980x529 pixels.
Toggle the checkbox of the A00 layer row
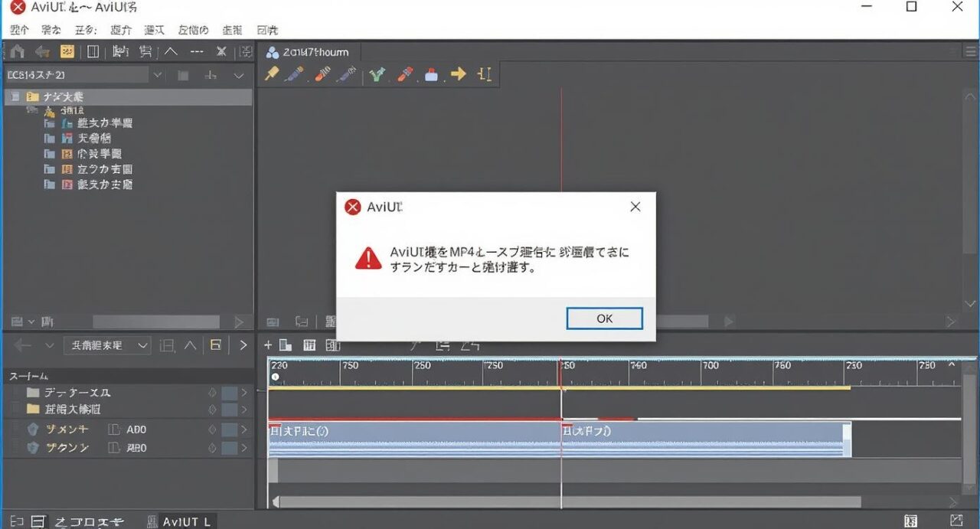coord(17,429)
